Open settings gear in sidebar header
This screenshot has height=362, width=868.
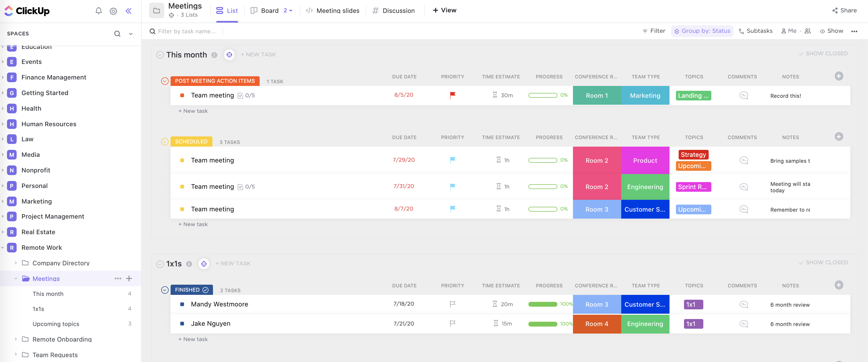pyautogui.click(x=113, y=11)
